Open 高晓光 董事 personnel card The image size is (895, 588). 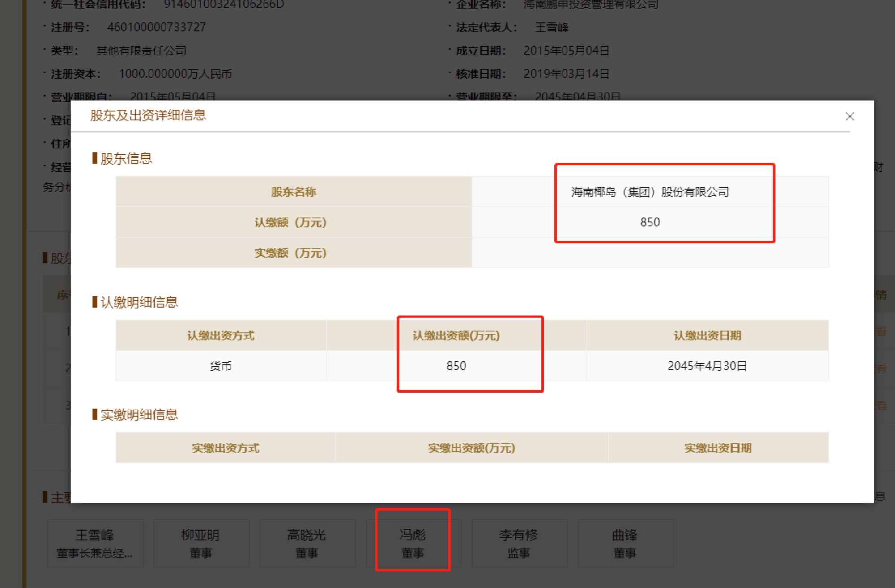(x=307, y=543)
